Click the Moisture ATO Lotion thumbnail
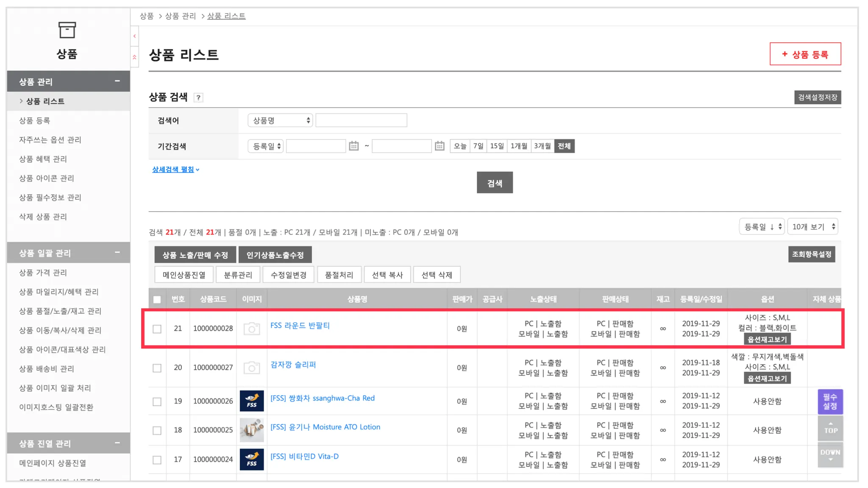The width and height of the screenshot is (868, 488). (x=252, y=430)
